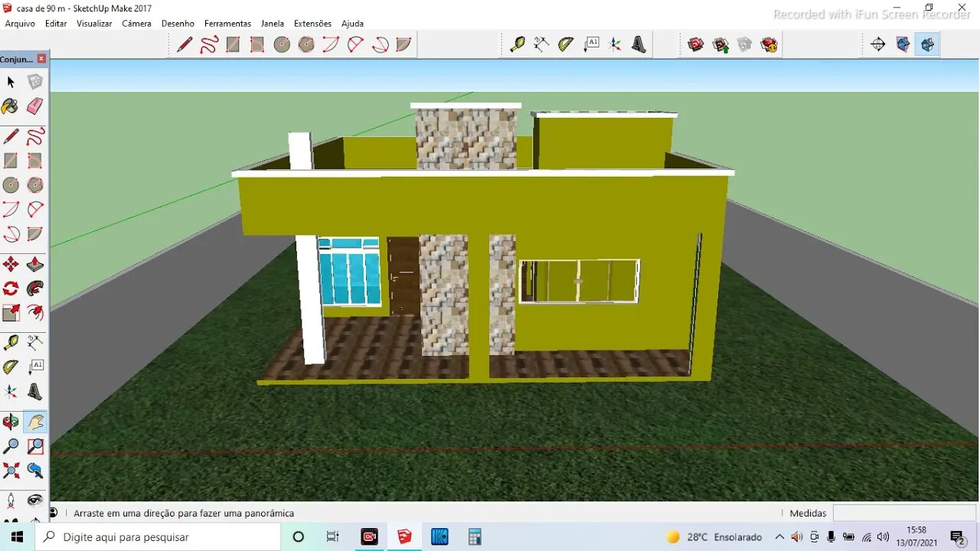
Task: Open the Ferramentas menu
Action: point(227,24)
